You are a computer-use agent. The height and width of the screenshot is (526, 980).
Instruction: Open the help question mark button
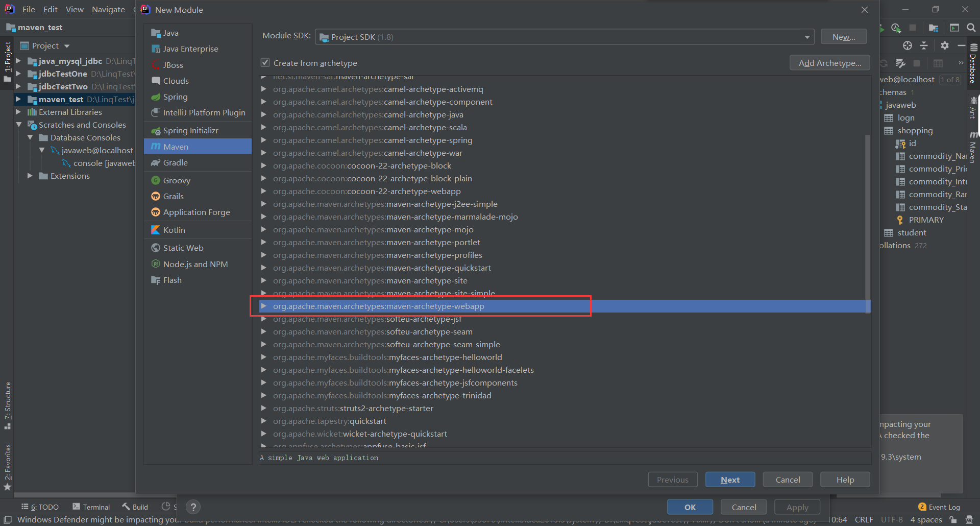pyautogui.click(x=193, y=507)
